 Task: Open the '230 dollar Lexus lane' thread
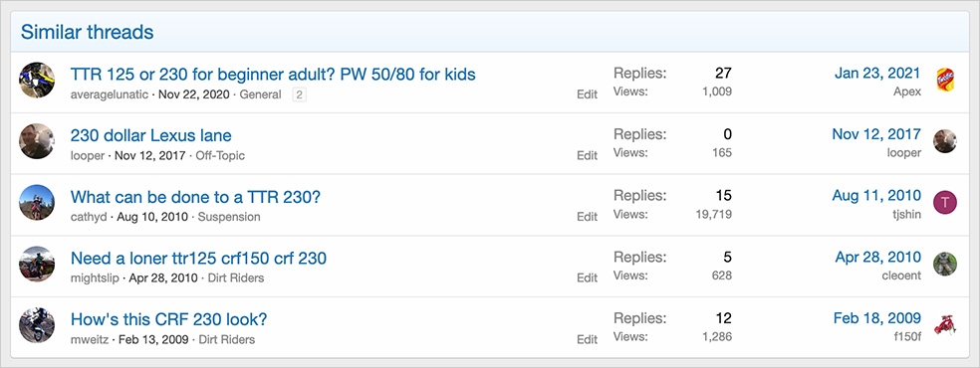(151, 135)
